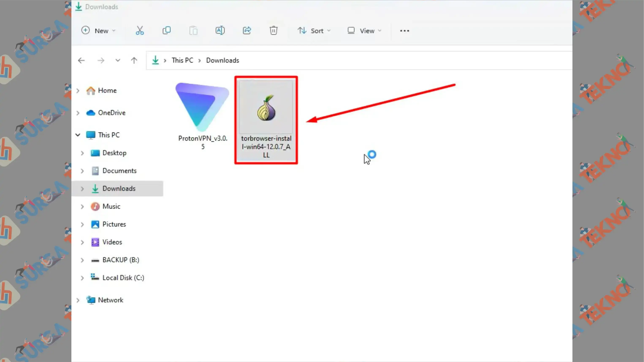
Task: Click the download icon in address bar
Action: 156,60
